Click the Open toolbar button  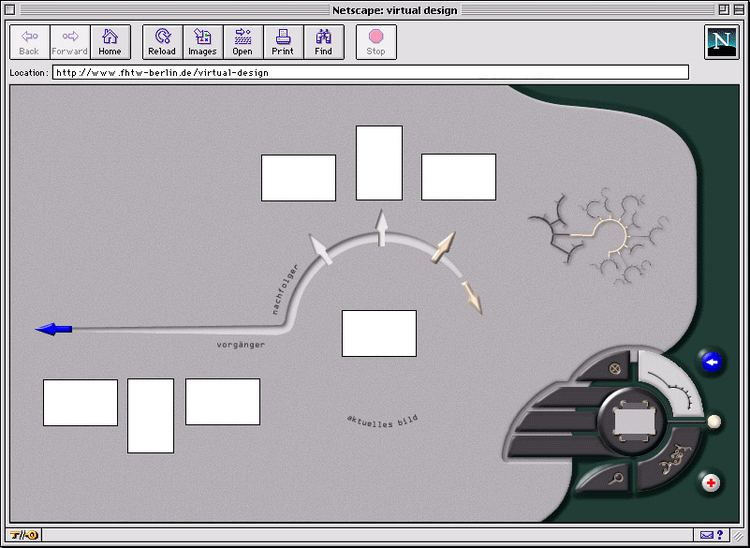pyautogui.click(x=242, y=42)
